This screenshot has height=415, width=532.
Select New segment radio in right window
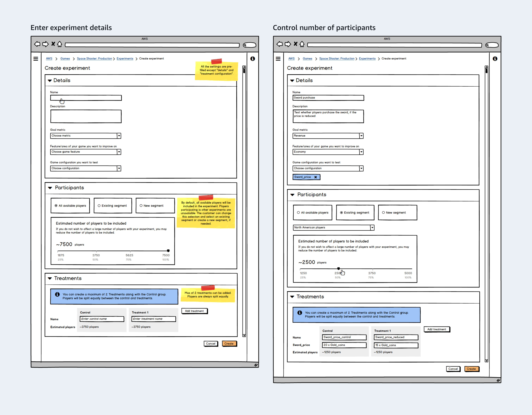click(x=383, y=213)
